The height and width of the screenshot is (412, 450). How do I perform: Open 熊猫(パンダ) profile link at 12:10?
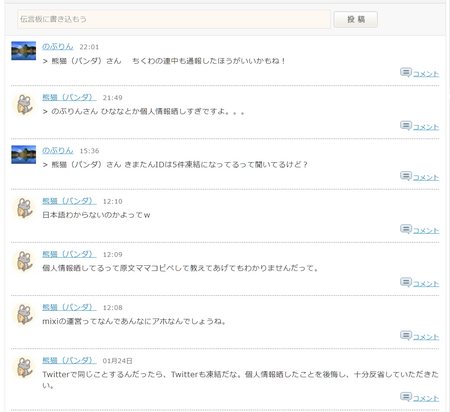[69, 201]
